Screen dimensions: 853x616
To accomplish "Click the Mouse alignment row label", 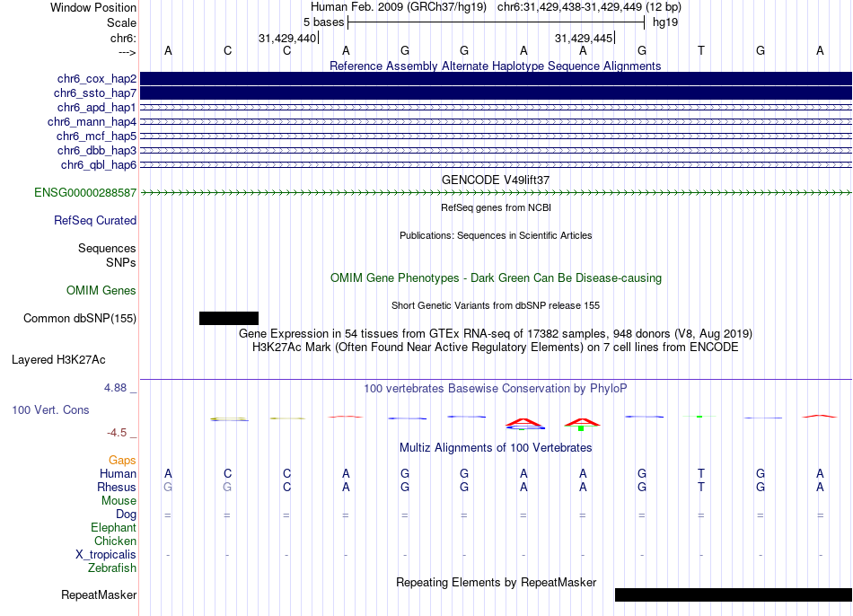I will tap(119, 501).
